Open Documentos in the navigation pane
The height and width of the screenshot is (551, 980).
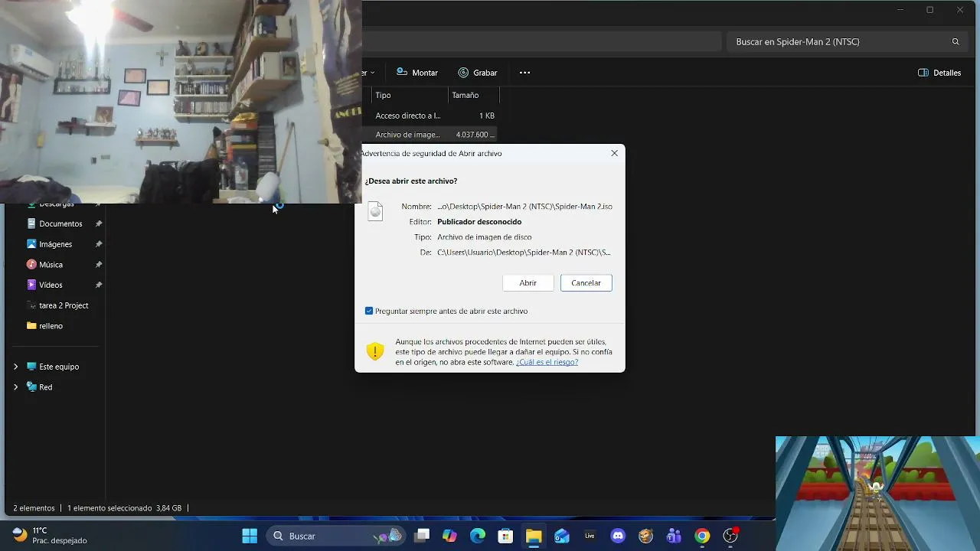[60, 223]
